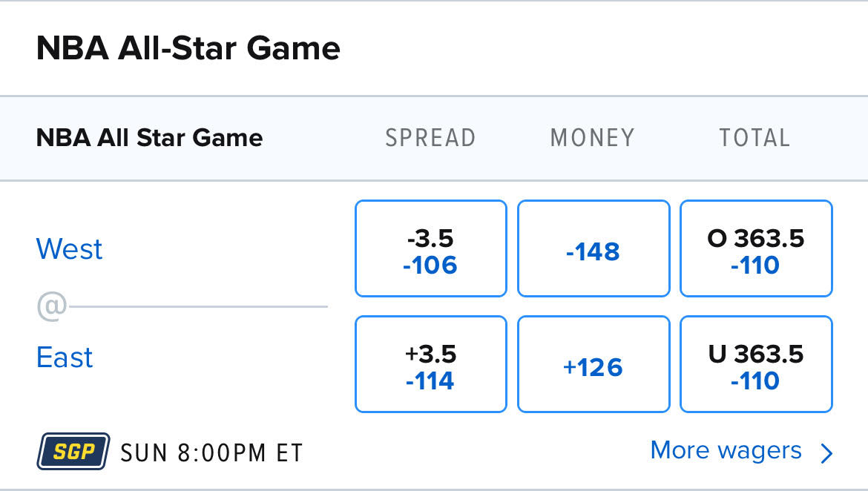Viewport: 868px width, 491px height.
Task: Click the SPREAD column header
Action: pos(431,138)
